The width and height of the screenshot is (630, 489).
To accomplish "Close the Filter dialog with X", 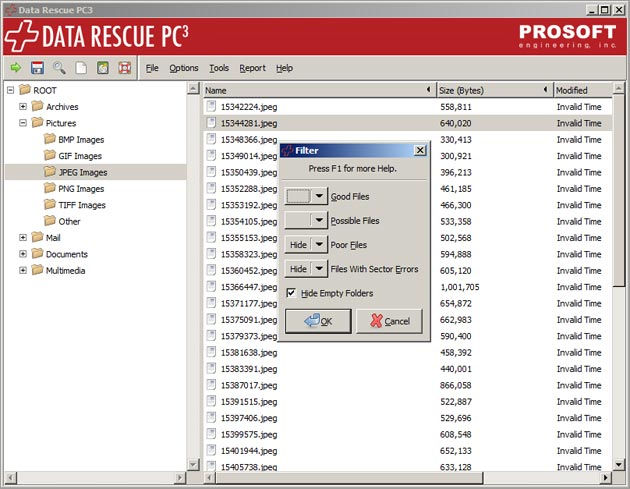I will tap(420, 150).
